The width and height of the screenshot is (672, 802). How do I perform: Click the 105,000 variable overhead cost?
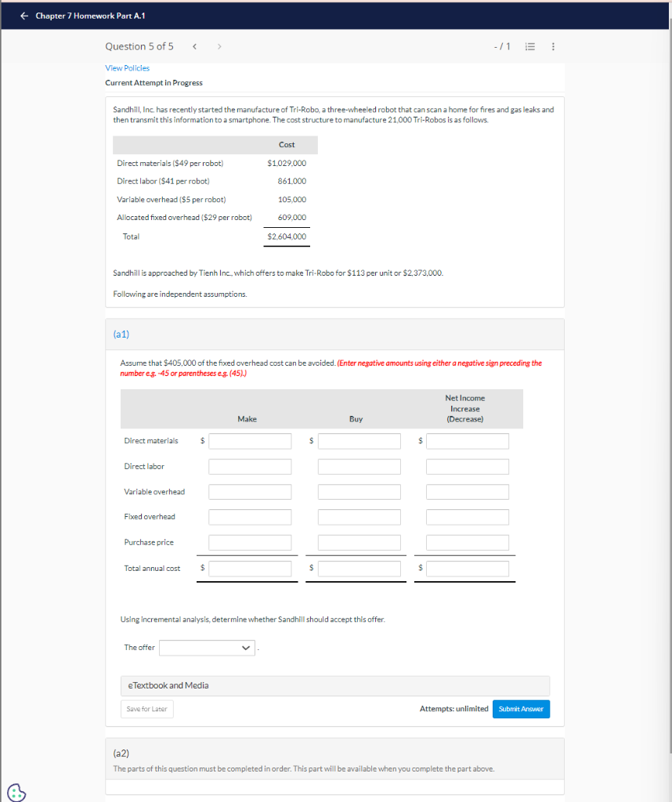tap(292, 200)
